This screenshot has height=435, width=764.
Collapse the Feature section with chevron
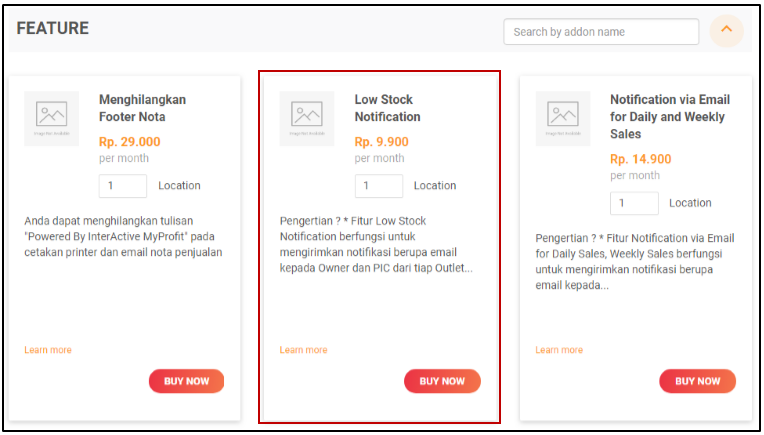tap(727, 30)
